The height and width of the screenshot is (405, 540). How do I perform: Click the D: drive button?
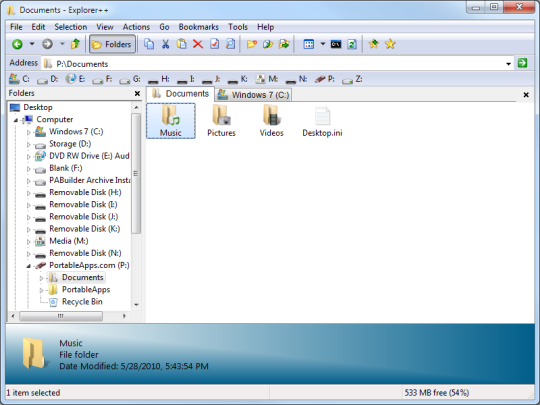pyautogui.click(x=48, y=79)
